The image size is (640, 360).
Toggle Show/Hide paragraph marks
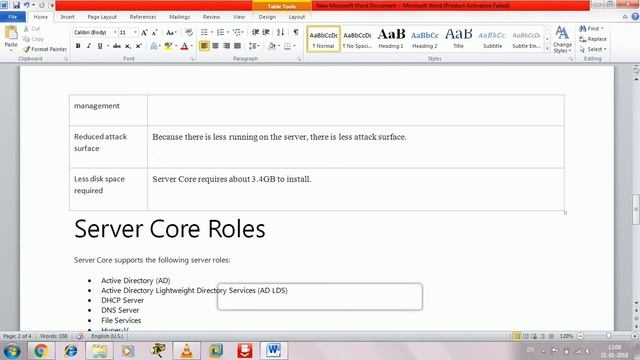click(296, 32)
